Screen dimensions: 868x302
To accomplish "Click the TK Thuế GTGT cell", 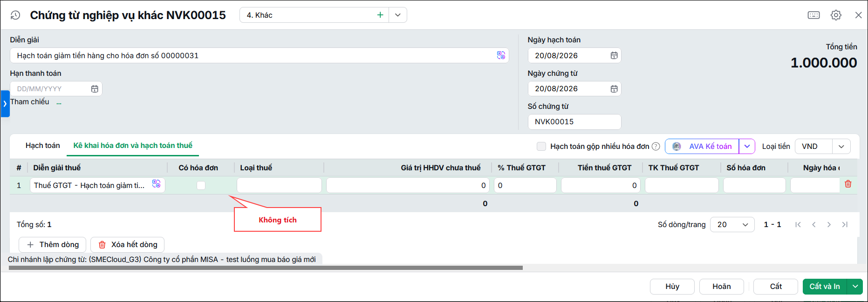I will [x=682, y=185].
